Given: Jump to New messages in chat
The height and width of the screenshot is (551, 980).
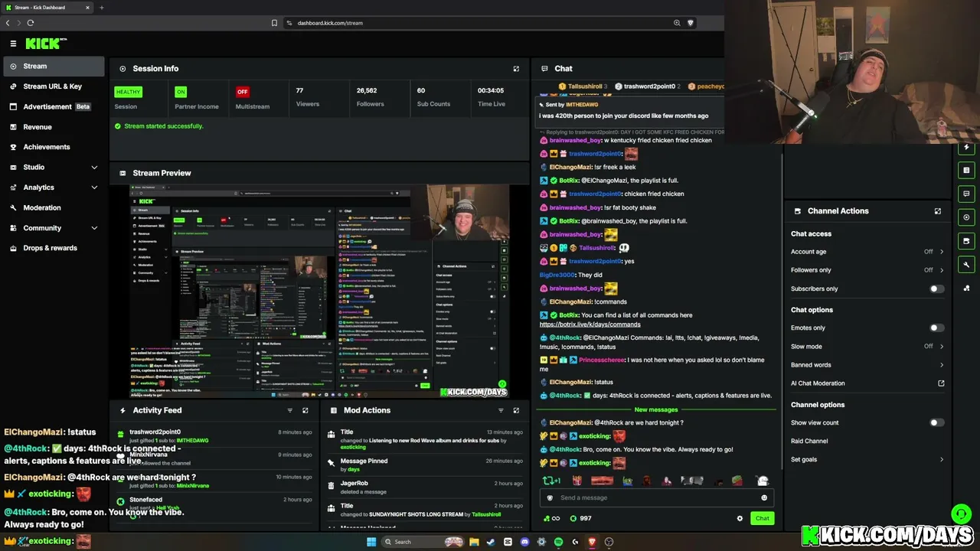Looking at the screenshot, I should click(656, 409).
